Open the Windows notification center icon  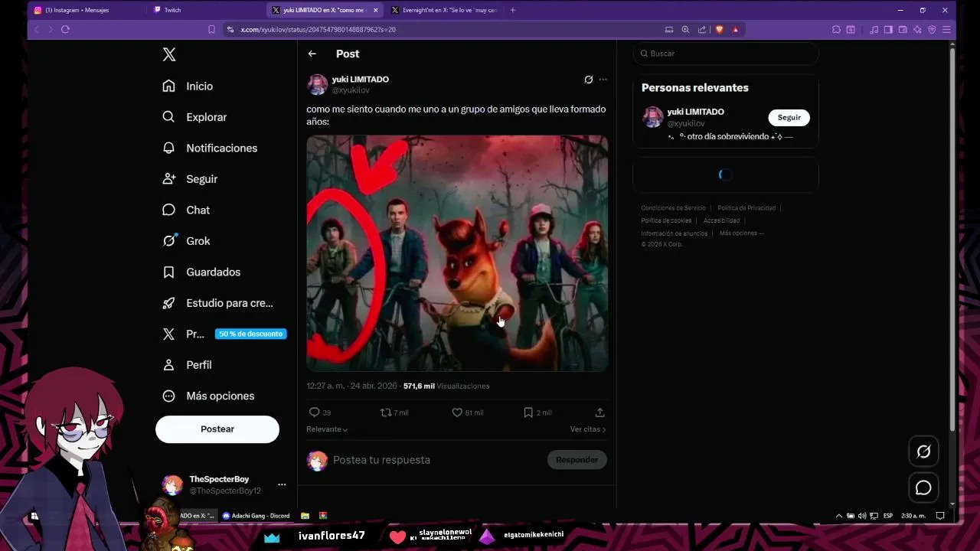click(940, 516)
